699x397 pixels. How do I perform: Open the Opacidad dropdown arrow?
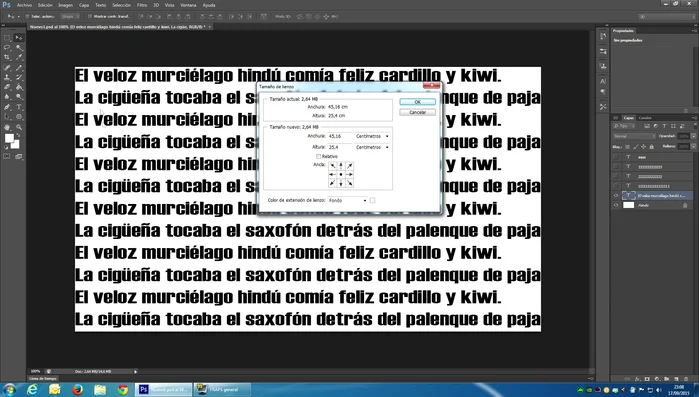pos(693,136)
